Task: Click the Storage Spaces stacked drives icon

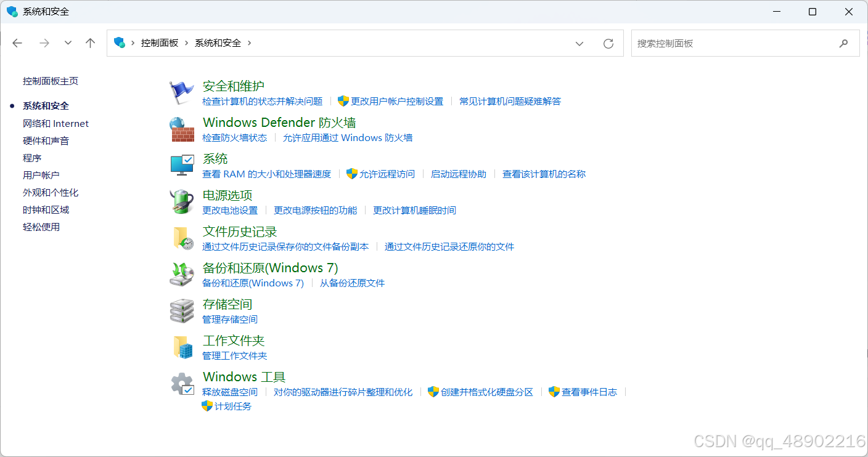Action: tap(182, 311)
